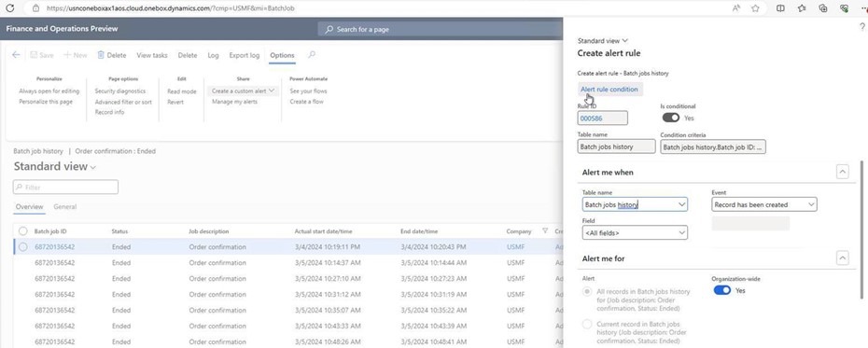Select row with start 3/4/2024 10:19:11 PM
868x348 pixels.
(x=22, y=246)
